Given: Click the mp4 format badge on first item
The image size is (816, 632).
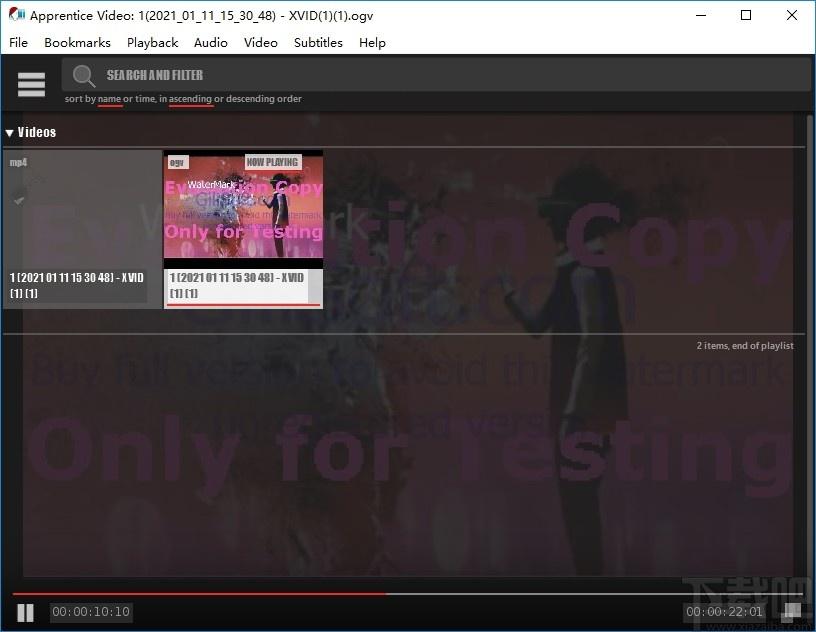Looking at the screenshot, I should 18,162.
